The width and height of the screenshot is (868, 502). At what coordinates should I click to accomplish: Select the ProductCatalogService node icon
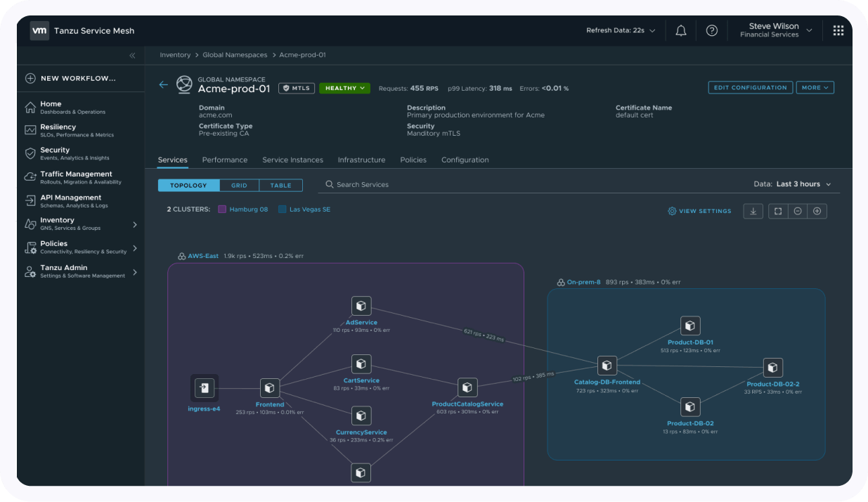click(467, 387)
